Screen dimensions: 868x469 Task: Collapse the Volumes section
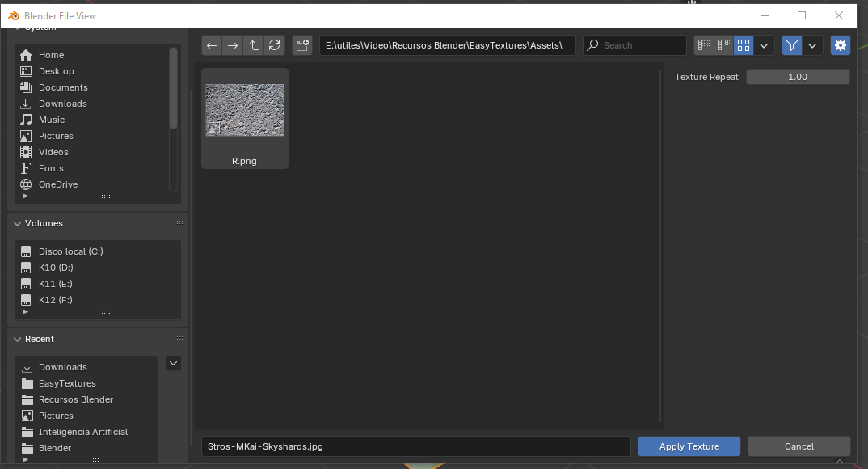(17, 223)
